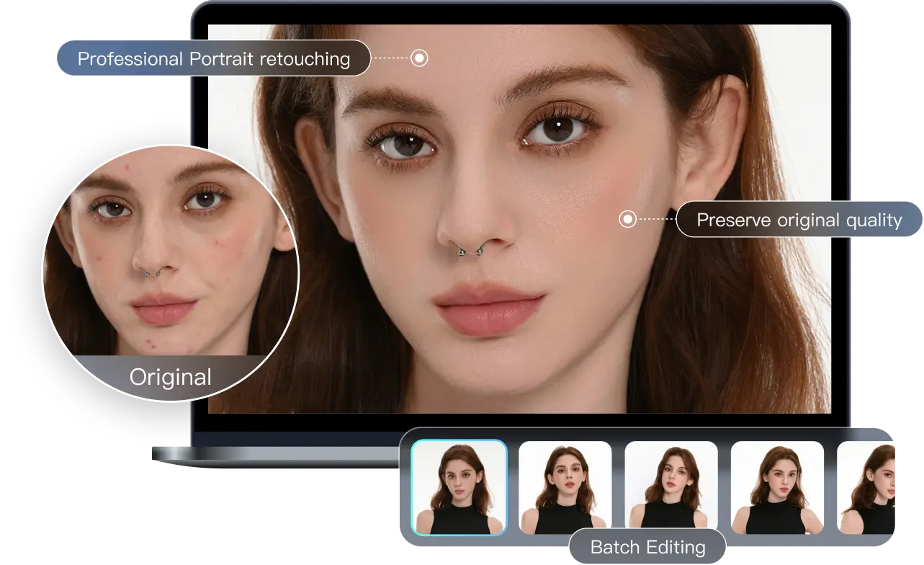Screen dimensions: 924x565
Task: Click the Original caption in circular preview
Action: coord(170,377)
